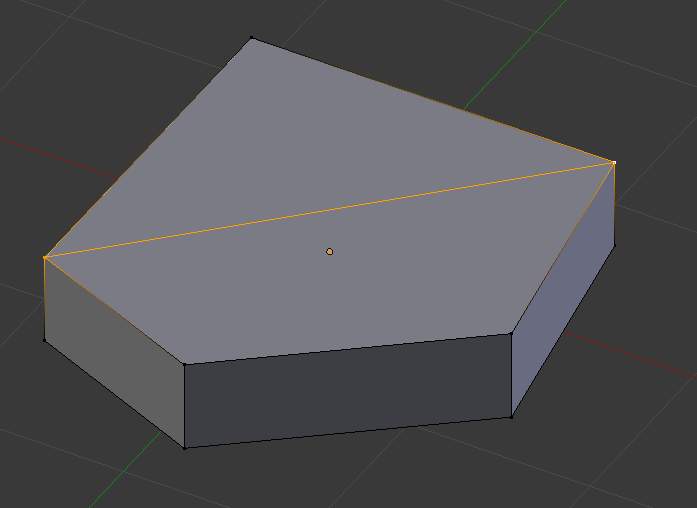The width and height of the screenshot is (697, 508).
Task: Select the bottom vertex below right highlighted corner
Action: click(615, 244)
